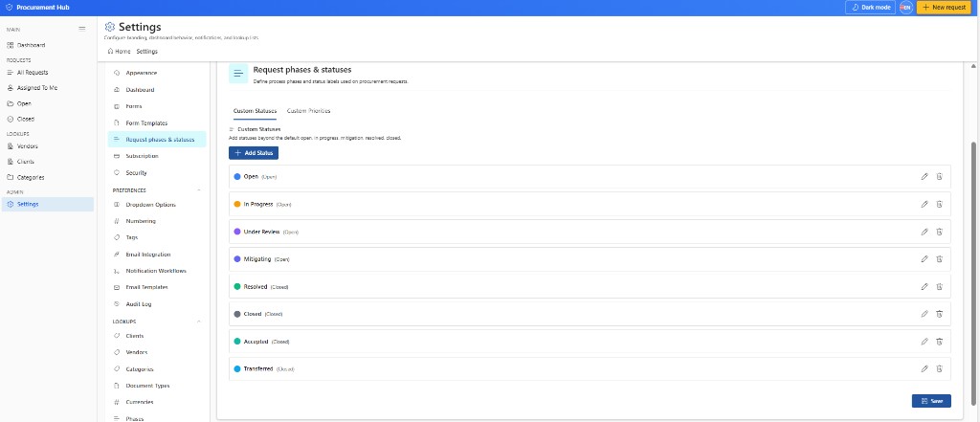Open Dashboard in main sidebar
980x422 pixels.
(x=48, y=45)
